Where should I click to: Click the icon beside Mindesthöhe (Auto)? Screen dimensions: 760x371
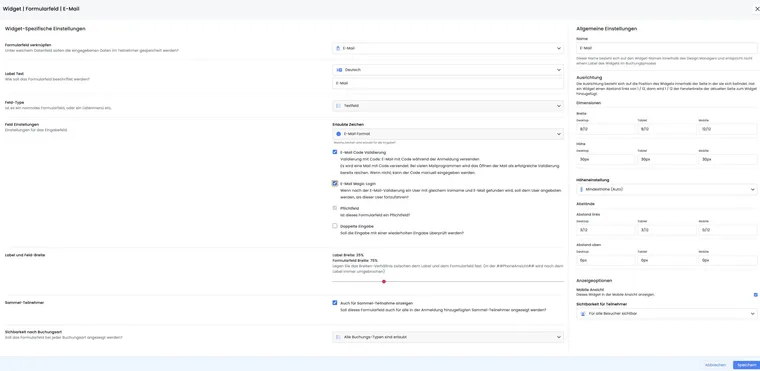pos(582,189)
